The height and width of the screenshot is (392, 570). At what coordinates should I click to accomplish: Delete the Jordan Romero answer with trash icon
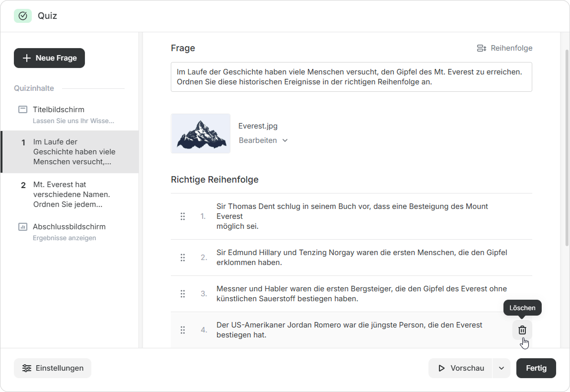coord(522,330)
